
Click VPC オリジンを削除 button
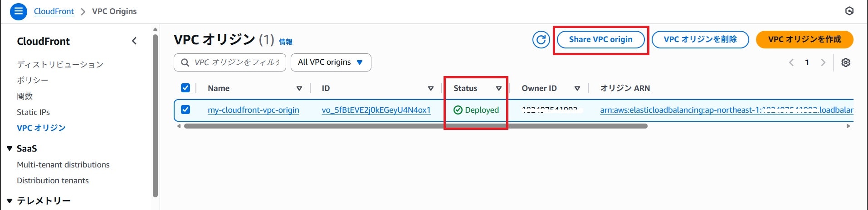point(700,39)
